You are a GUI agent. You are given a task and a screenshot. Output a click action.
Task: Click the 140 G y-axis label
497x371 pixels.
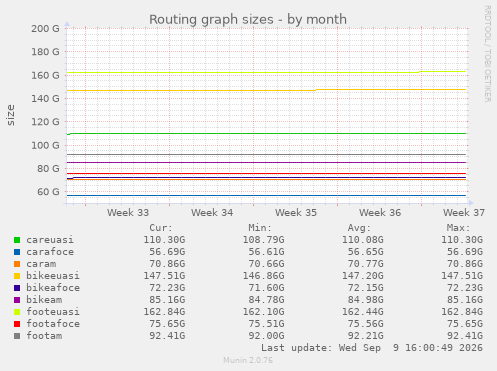[45, 99]
